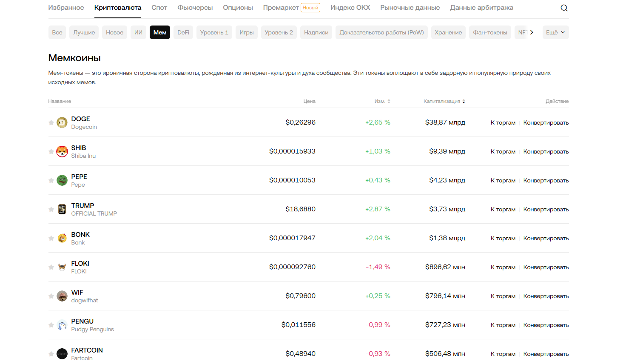This screenshot has width=623, height=364.
Task: Switch to the Избранное tab
Action: 66,8
